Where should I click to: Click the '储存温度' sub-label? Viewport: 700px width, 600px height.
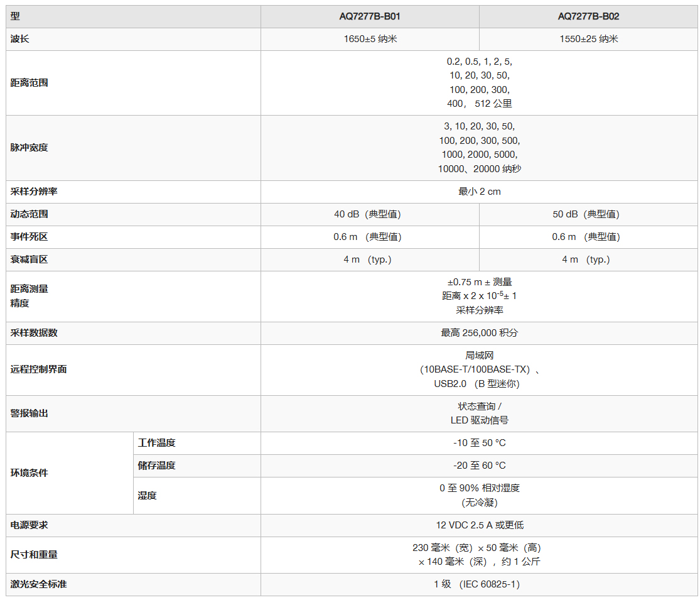coord(157,466)
